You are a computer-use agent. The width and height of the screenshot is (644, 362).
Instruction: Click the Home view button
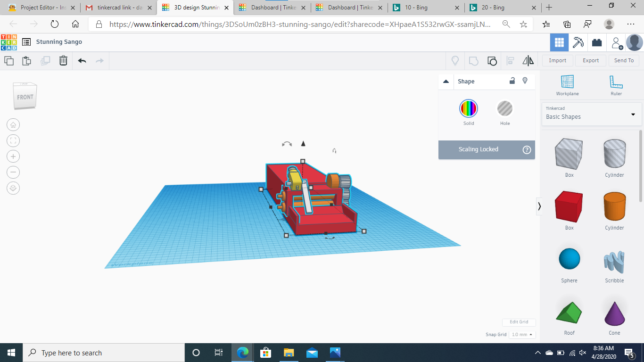13,125
